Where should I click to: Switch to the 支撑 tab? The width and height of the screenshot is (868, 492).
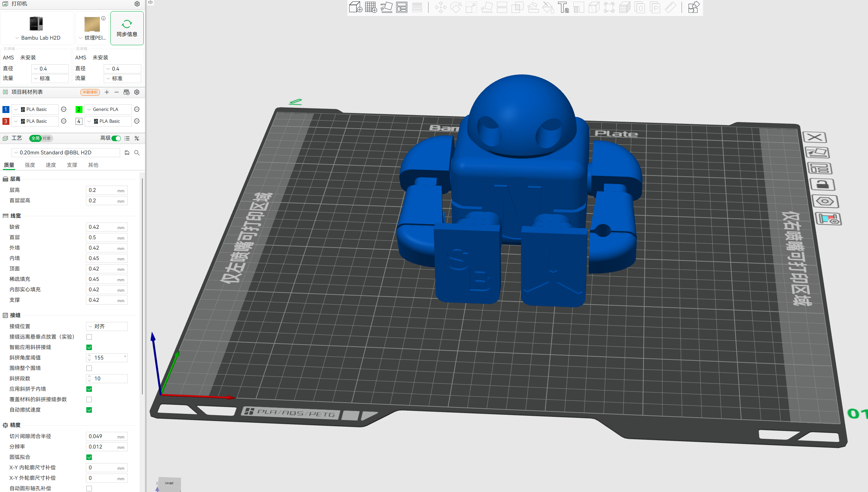(72, 165)
